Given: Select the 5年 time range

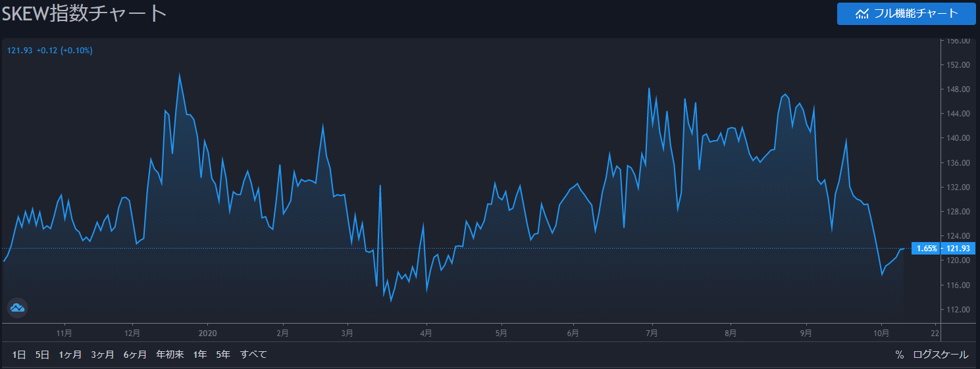Looking at the screenshot, I should (223, 355).
